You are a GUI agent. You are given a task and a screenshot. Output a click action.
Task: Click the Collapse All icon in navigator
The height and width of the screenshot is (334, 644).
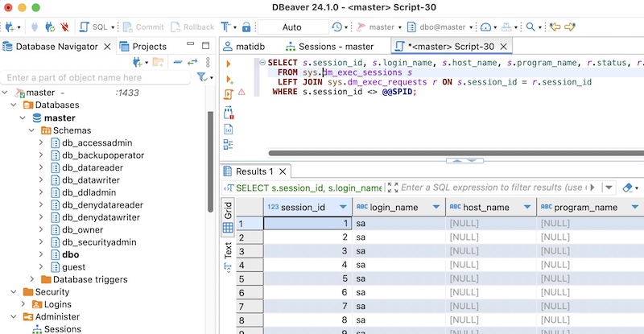click(178, 63)
